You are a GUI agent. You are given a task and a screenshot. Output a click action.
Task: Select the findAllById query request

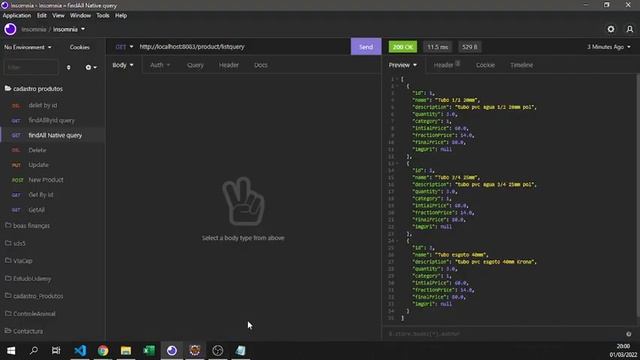(53, 120)
